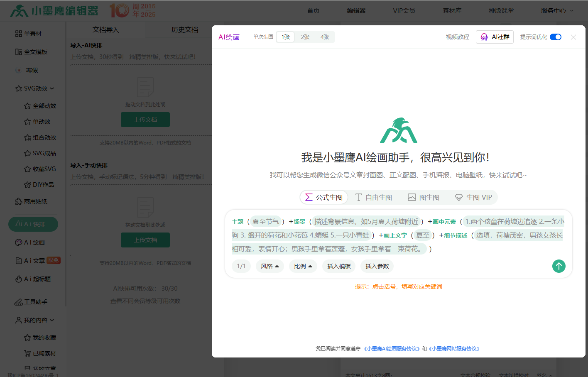
Task: Select 4张 for images per generation
Action: [325, 37]
